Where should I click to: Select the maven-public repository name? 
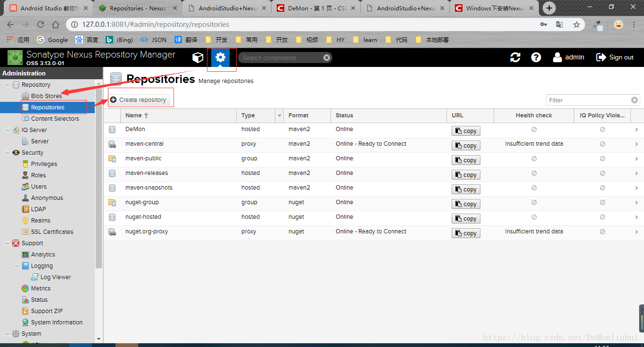pyautogui.click(x=143, y=158)
